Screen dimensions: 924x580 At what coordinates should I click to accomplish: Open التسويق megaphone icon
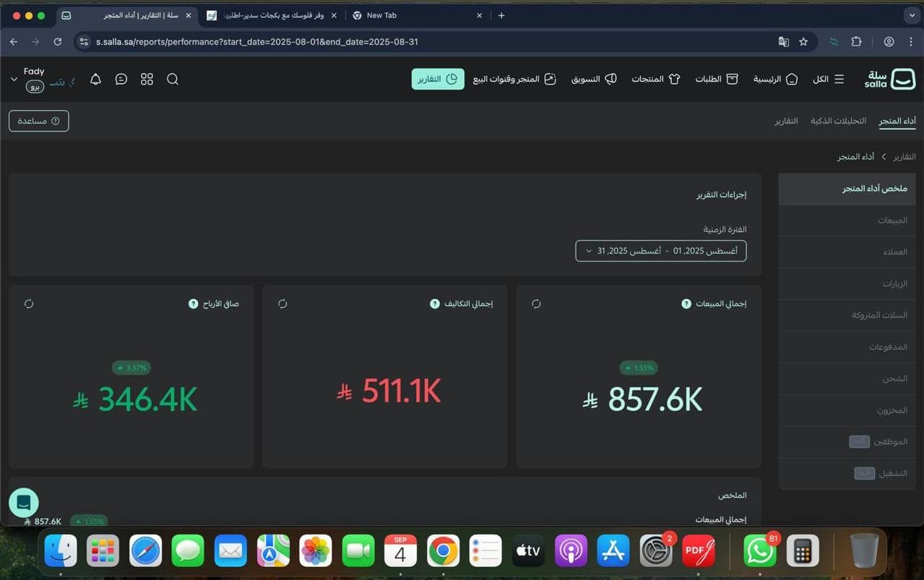tap(611, 79)
